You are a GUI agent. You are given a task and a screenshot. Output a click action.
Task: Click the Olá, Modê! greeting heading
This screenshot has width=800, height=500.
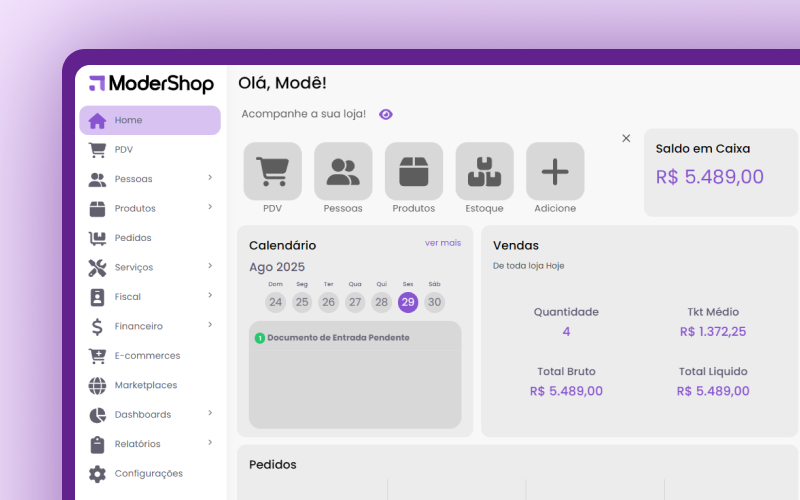282,83
